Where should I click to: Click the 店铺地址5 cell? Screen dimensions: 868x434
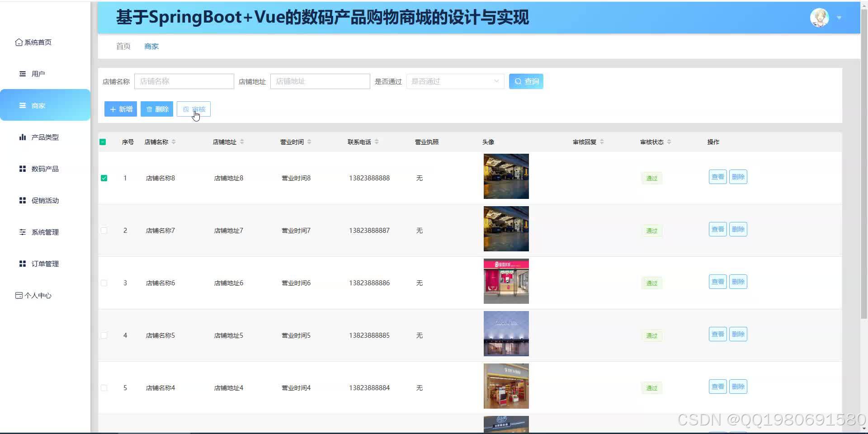click(229, 335)
